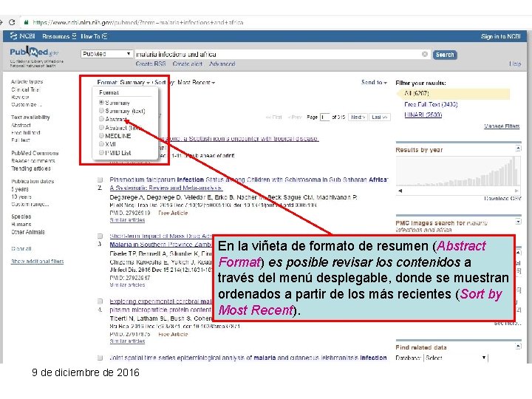
Task: Open the NCBI home logo
Action: coord(23,36)
